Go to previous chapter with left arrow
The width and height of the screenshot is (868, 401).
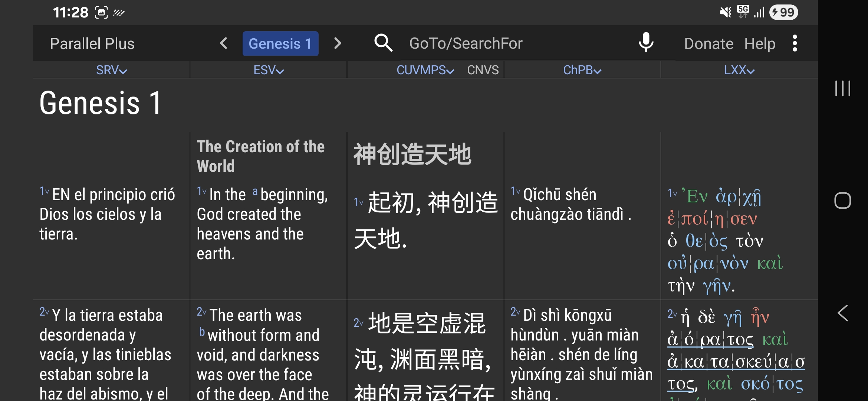(x=223, y=43)
